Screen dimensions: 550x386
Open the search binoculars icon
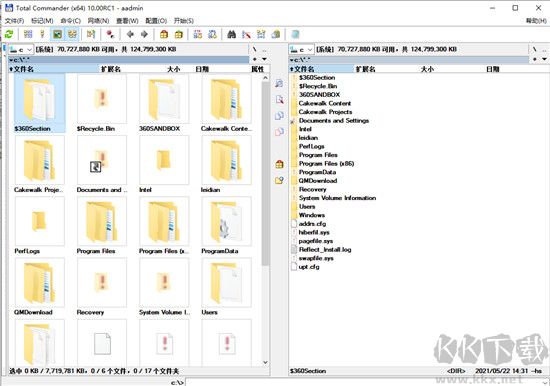[x=232, y=34]
